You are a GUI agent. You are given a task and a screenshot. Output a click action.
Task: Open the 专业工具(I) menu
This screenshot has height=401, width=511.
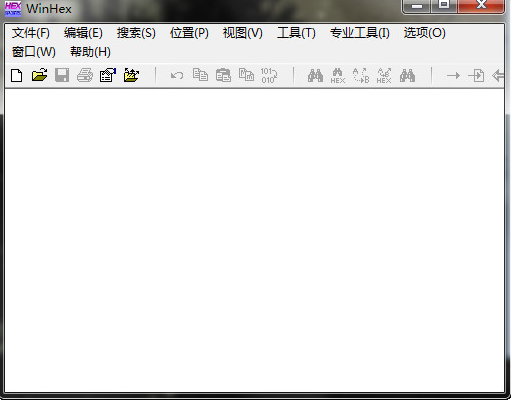point(360,33)
